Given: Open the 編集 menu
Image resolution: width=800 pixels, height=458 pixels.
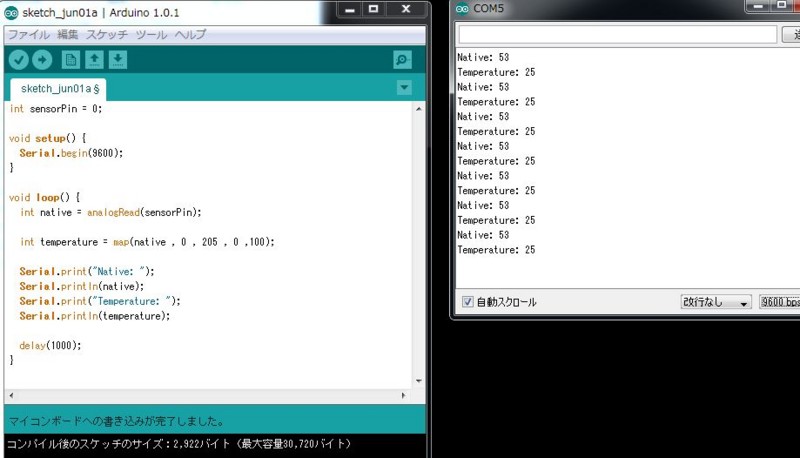Looking at the screenshot, I should [67, 35].
